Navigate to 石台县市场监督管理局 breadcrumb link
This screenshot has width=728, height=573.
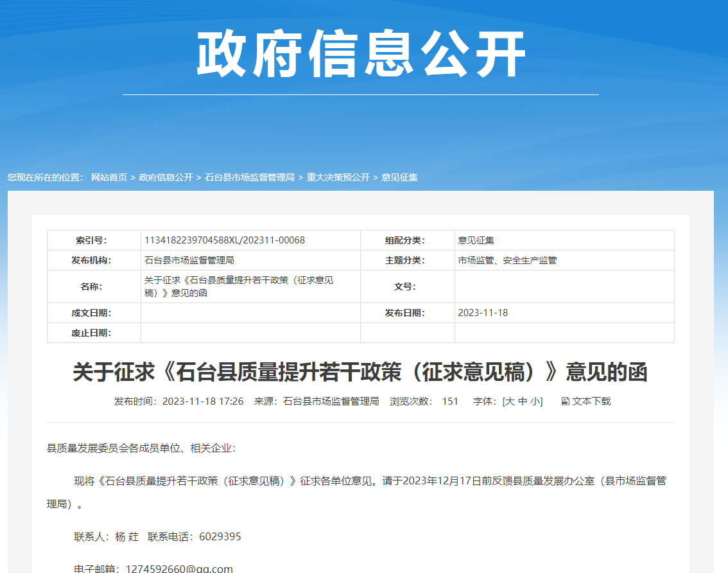[x=249, y=177]
